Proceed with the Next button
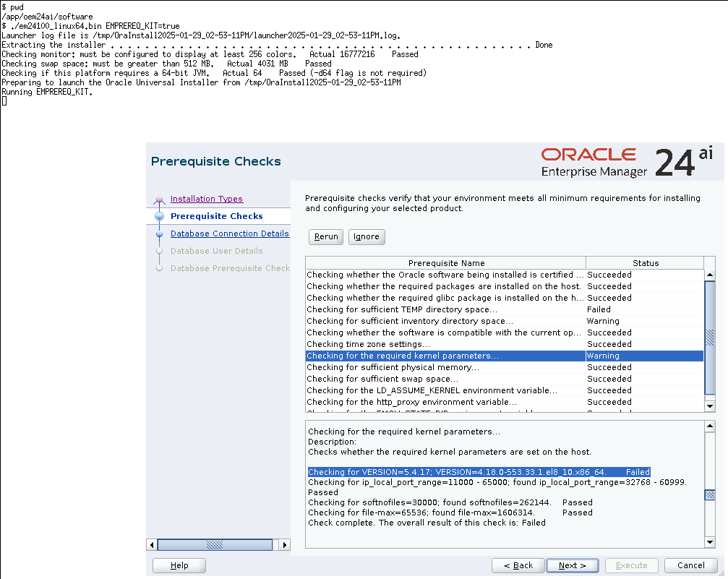 click(x=573, y=565)
